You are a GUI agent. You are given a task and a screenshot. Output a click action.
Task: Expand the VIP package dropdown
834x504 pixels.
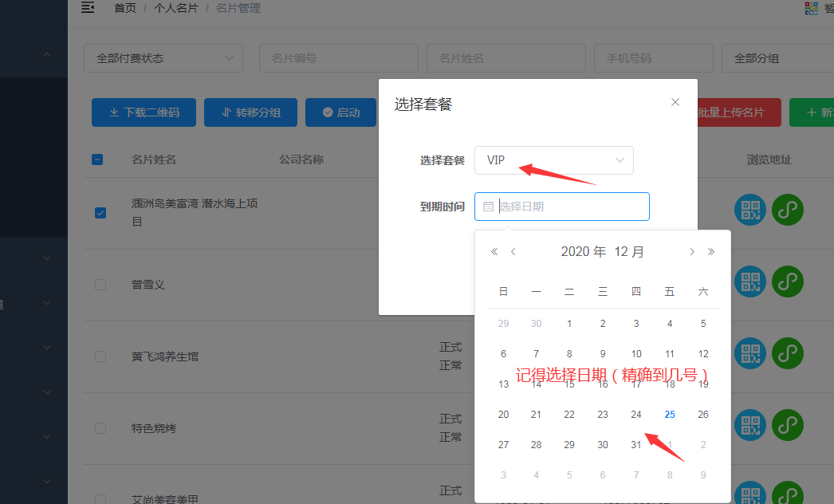pyautogui.click(x=553, y=160)
